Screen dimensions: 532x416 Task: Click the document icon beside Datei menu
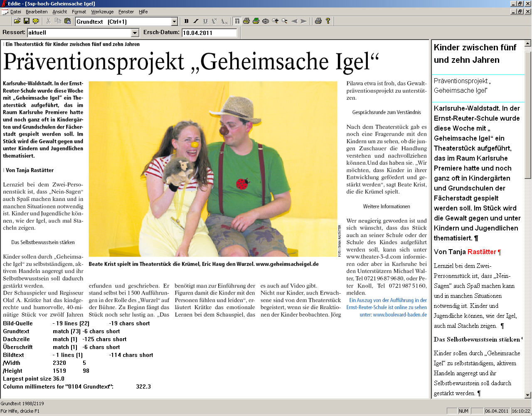(x=5, y=12)
